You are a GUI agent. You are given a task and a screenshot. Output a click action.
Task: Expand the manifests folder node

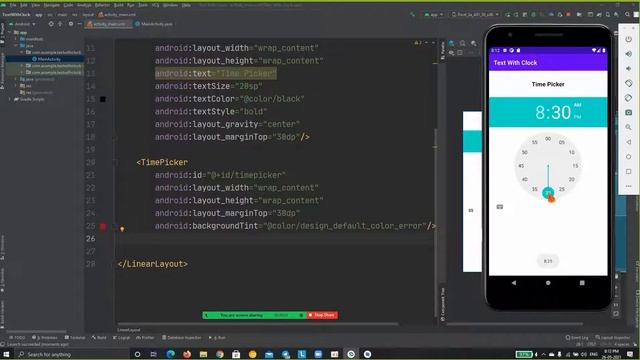[x=16, y=39]
